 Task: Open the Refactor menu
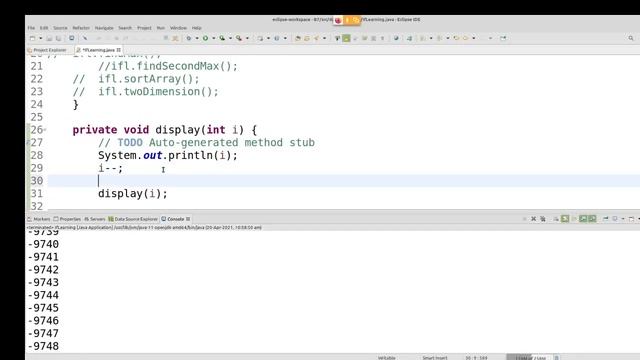(81, 28)
